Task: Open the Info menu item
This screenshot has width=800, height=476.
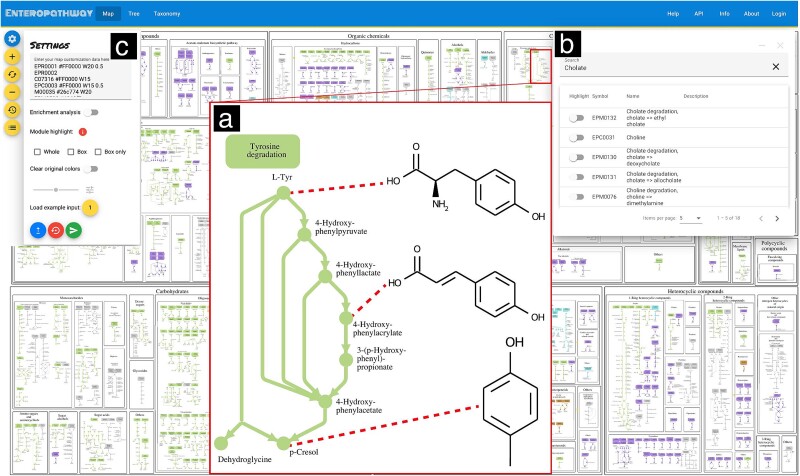Action: [724, 14]
